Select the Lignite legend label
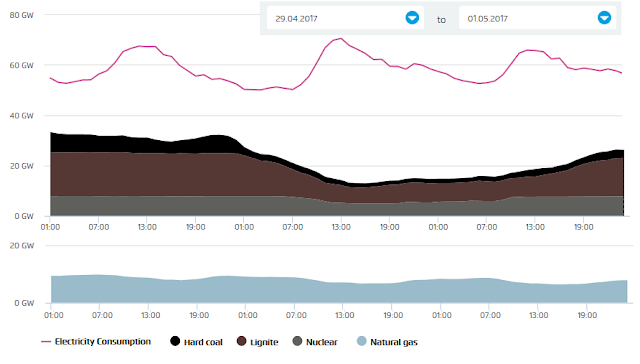Screen dimensions: 640x364 tap(264, 342)
